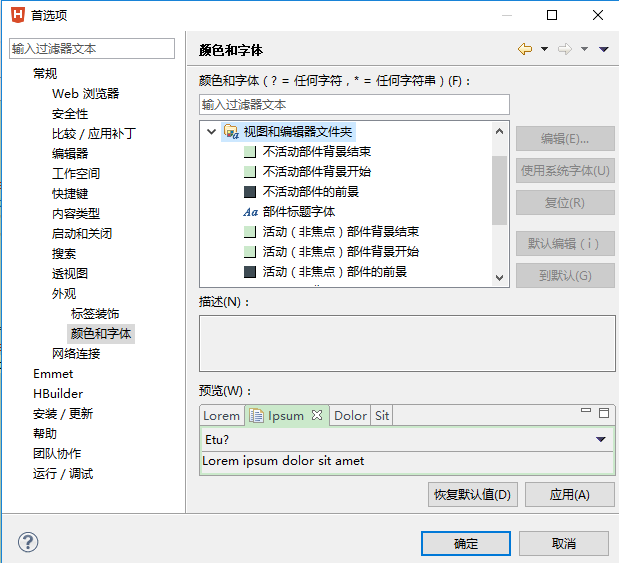This screenshot has height=563, width=619.
Task: Minimize the preview panel
Action: pyautogui.click(x=586, y=411)
